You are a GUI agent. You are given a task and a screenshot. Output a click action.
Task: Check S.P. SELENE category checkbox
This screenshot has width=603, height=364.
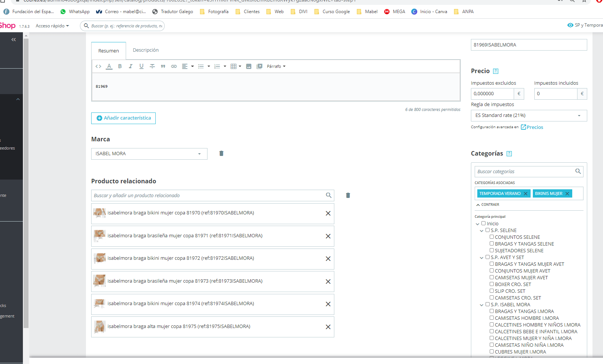tap(488, 230)
